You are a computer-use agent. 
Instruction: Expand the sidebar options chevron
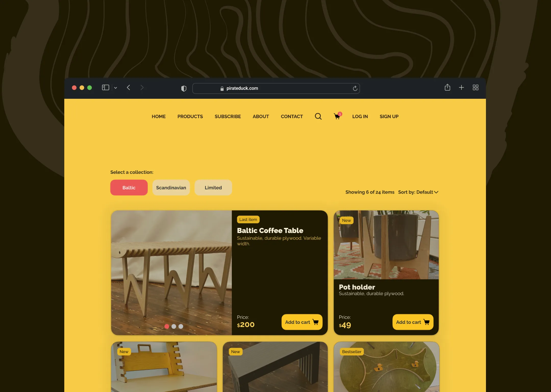point(116,88)
